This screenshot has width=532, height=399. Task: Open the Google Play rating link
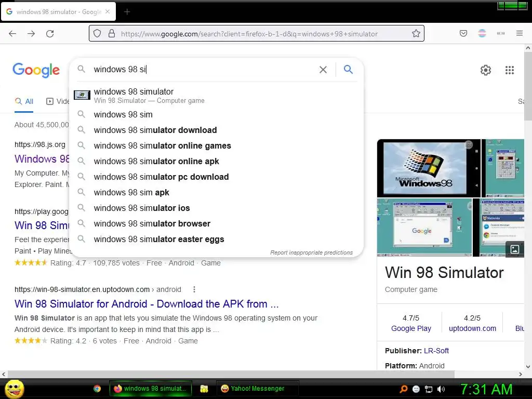tap(411, 328)
